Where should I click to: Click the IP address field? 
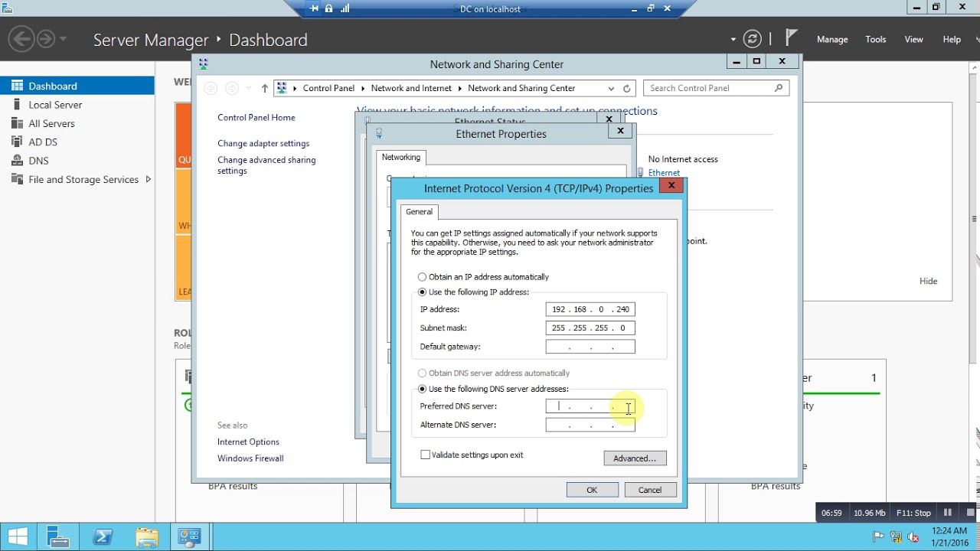[x=590, y=309]
